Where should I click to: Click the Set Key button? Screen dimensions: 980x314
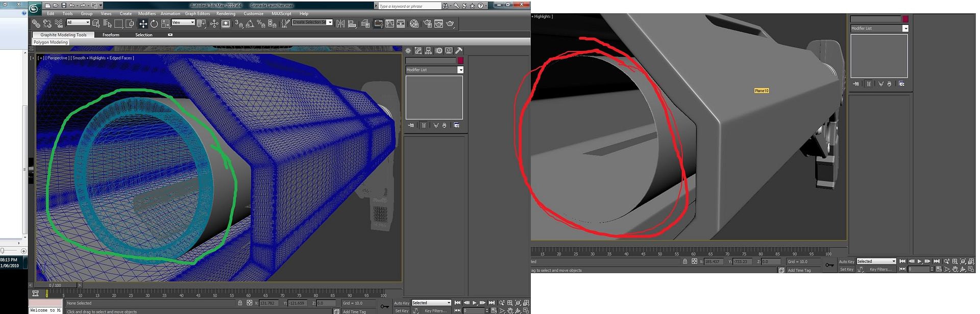click(402, 310)
